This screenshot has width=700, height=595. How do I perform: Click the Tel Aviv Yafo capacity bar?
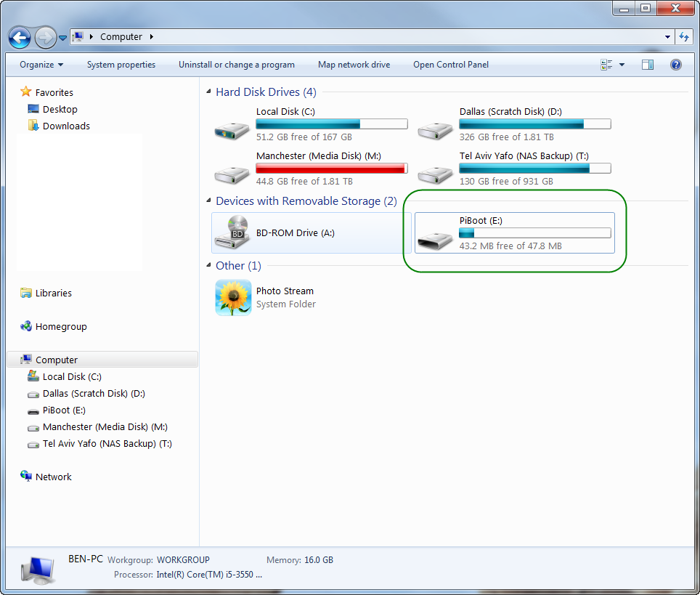coord(534,169)
